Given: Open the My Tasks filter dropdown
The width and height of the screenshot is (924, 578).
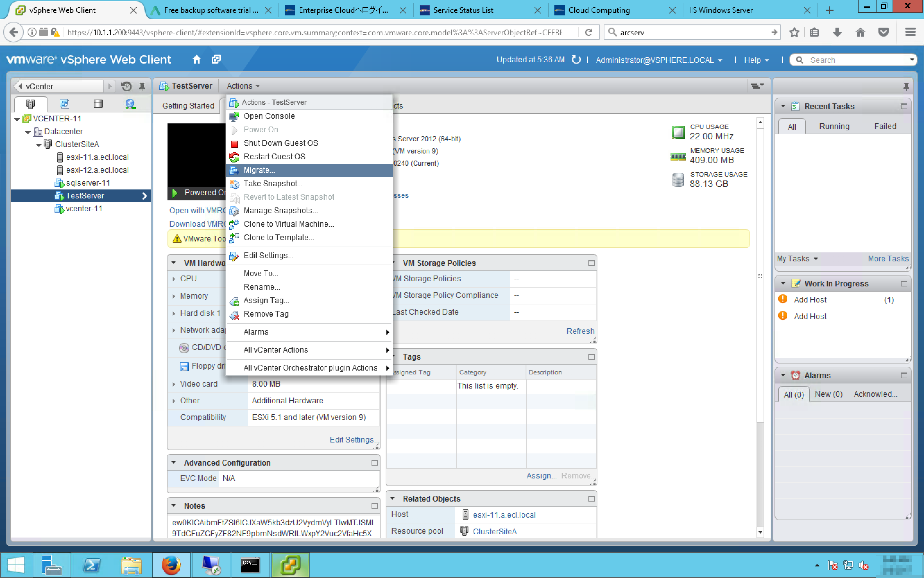Looking at the screenshot, I should (x=797, y=259).
